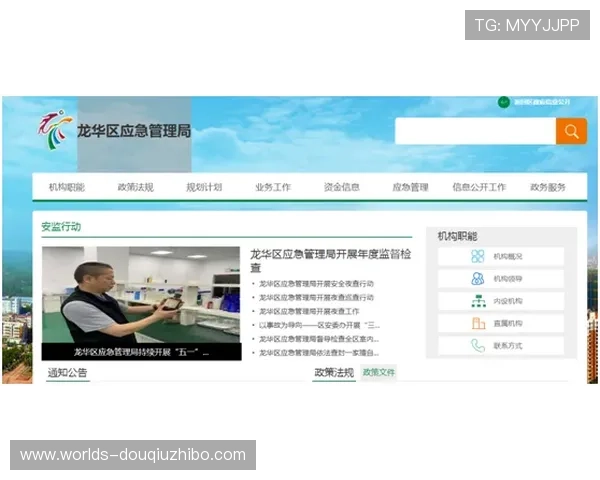Open the 内设机构 sidebar text
The height and width of the screenshot is (480, 600).
[x=508, y=301]
